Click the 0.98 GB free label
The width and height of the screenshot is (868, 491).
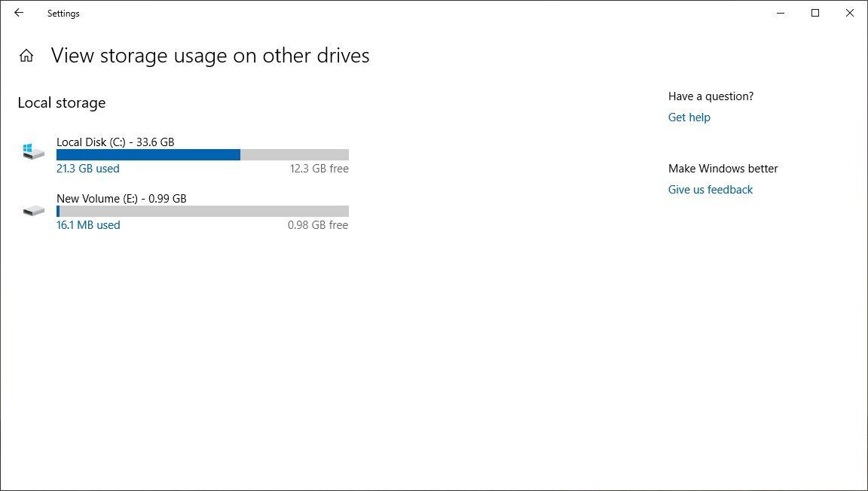[x=318, y=224]
